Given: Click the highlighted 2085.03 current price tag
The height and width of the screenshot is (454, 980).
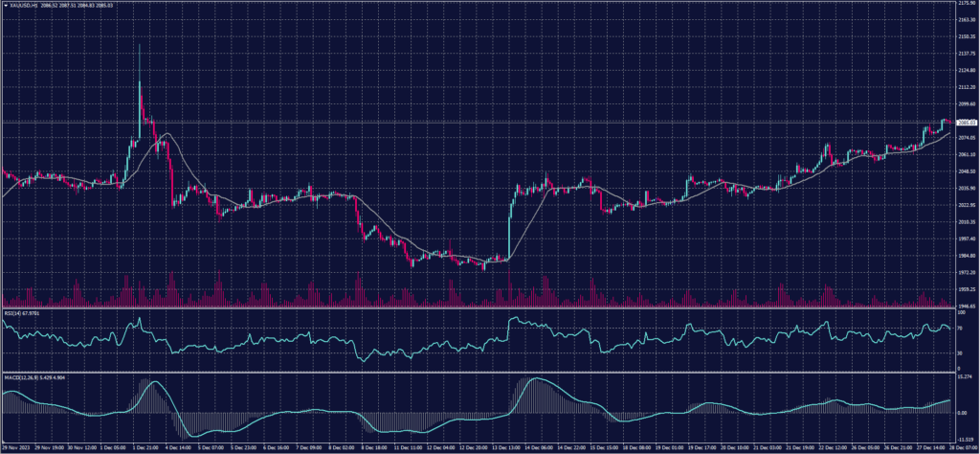Looking at the screenshot, I should [967, 123].
